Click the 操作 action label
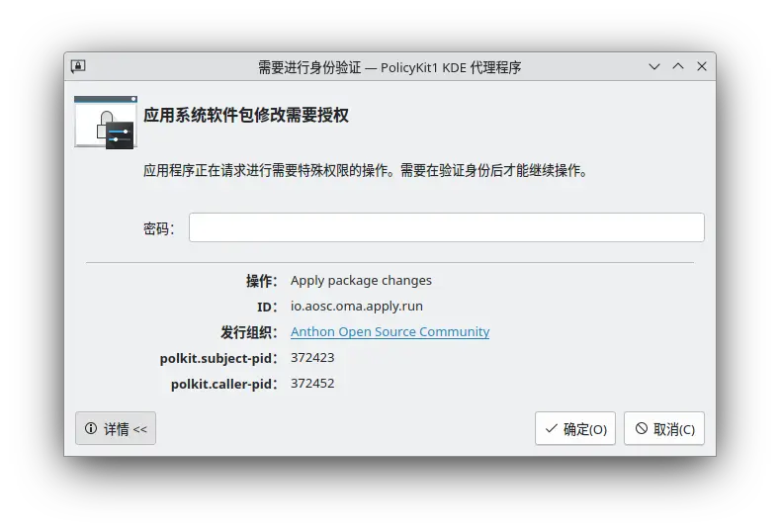780x532 pixels. pyautogui.click(x=262, y=281)
